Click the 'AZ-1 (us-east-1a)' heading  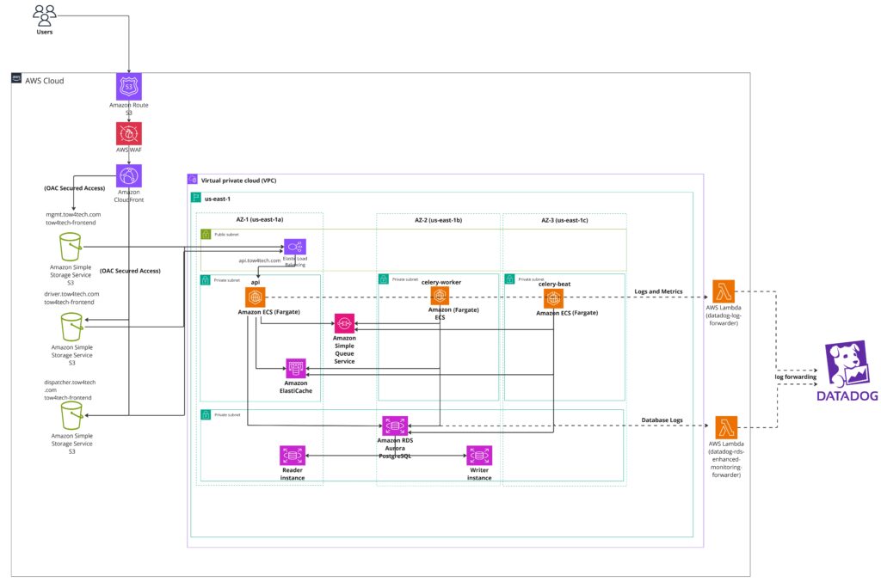tap(260, 219)
